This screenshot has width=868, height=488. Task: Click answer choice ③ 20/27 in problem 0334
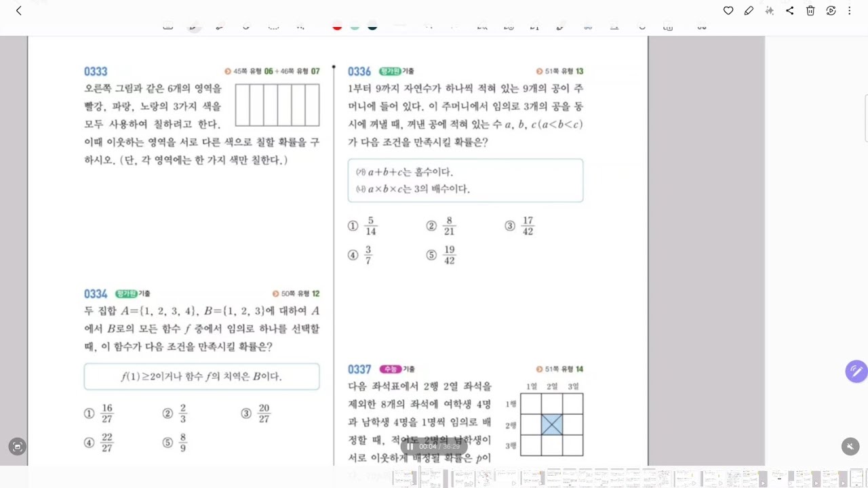click(x=256, y=413)
